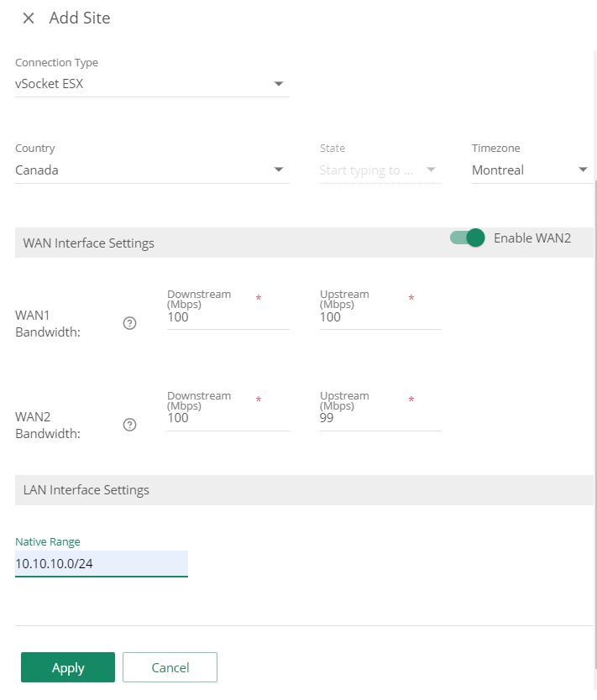Viewport: 597px width, 700px height.
Task: Open the State dropdown field
Action: [x=380, y=170]
